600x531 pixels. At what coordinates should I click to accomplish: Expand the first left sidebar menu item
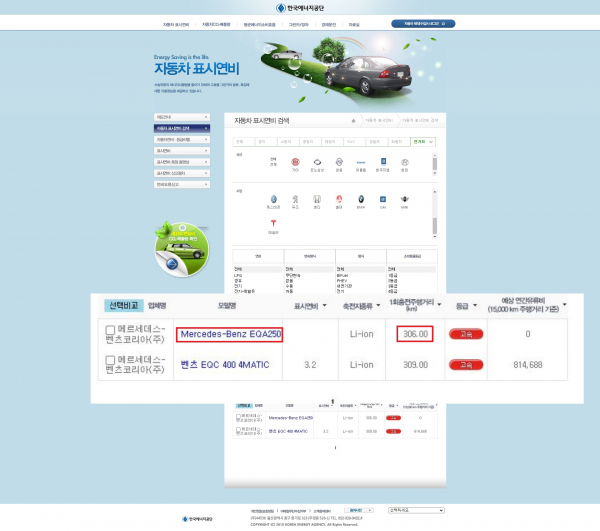(x=182, y=117)
